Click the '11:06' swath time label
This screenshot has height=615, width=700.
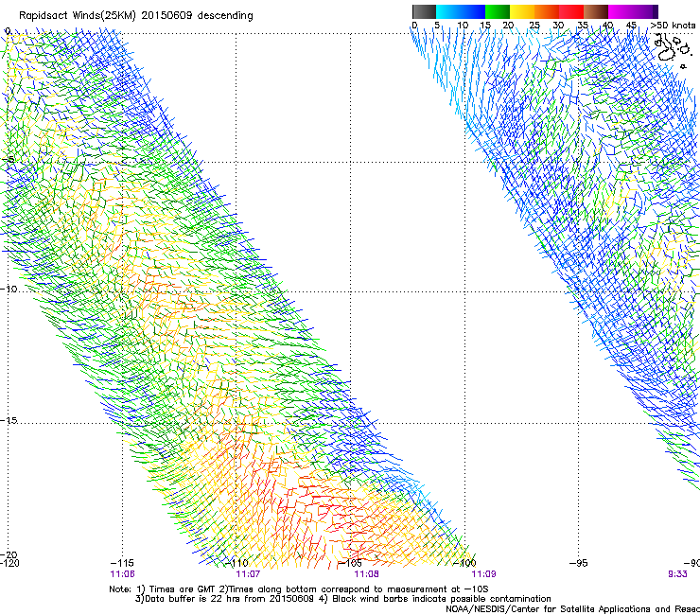[x=122, y=574]
